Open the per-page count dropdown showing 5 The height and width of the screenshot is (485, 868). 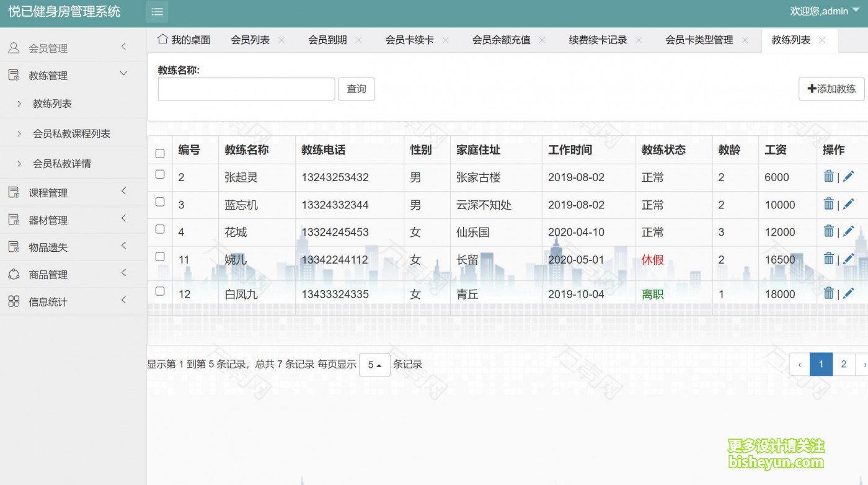tap(374, 365)
